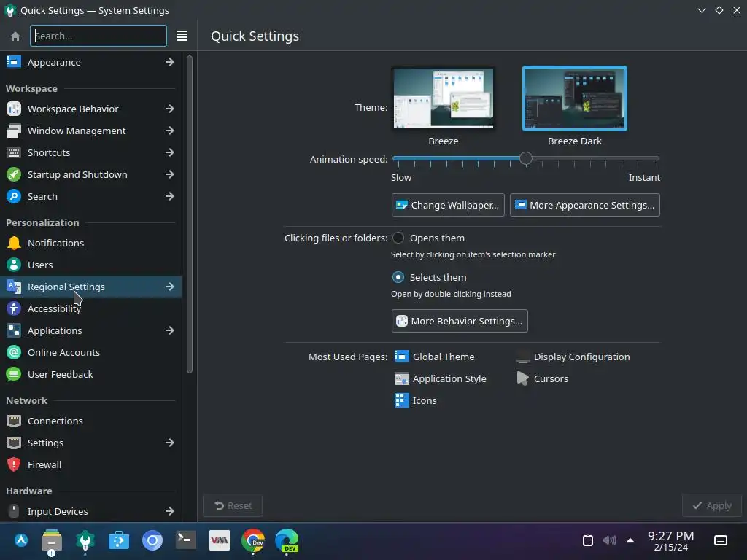Click the sidebar vertical scrollbar
Screen dimensions: 747x560
(x=190, y=214)
